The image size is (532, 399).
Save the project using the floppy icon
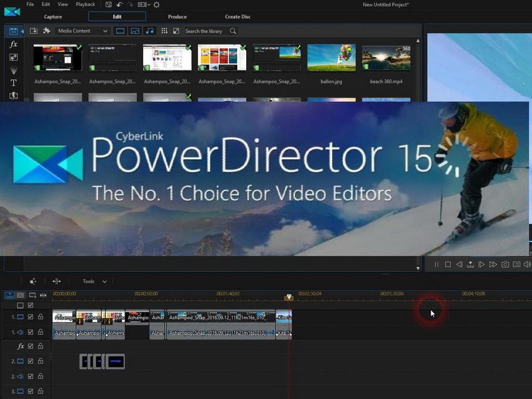tap(108, 4)
